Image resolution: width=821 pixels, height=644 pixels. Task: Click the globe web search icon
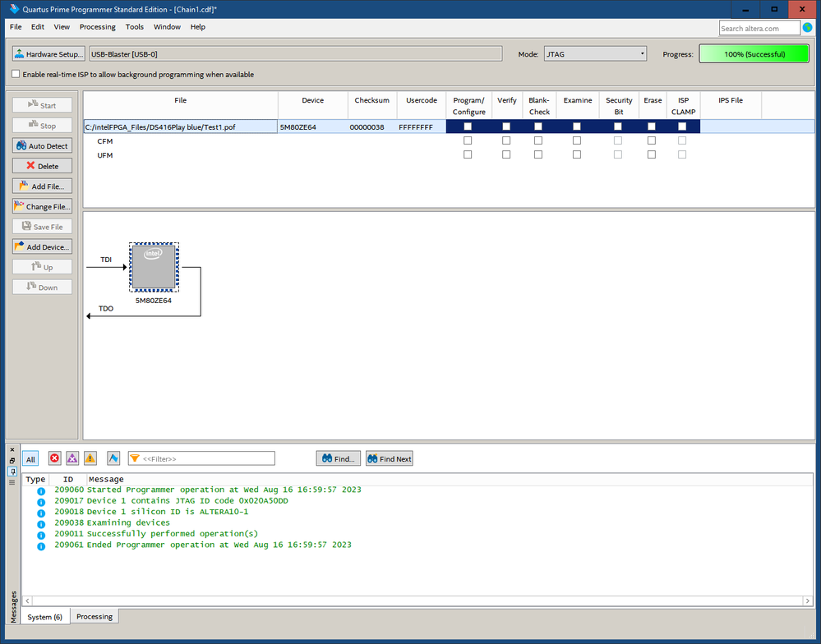click(x=807, y=27)
